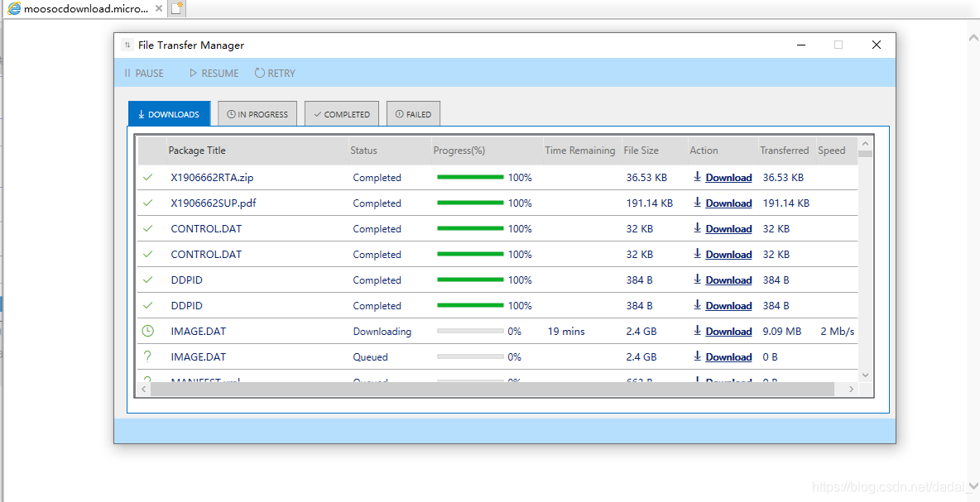Screen dimensions: 980x502
Task: Click green checkmark icon for X1906662RTA.zip
Action: coord(147,177)
